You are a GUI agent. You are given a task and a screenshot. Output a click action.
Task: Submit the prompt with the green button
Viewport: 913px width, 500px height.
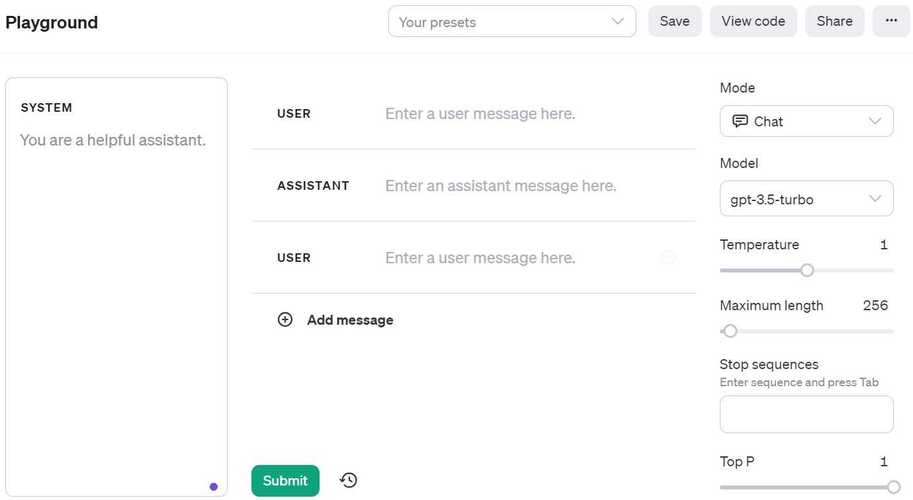click(x=285, y=481)
